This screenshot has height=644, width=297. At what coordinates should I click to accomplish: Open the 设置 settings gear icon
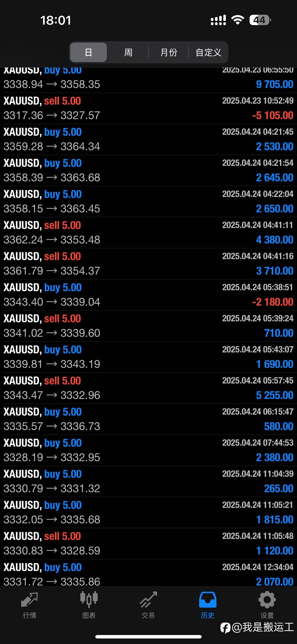(267, 600)
